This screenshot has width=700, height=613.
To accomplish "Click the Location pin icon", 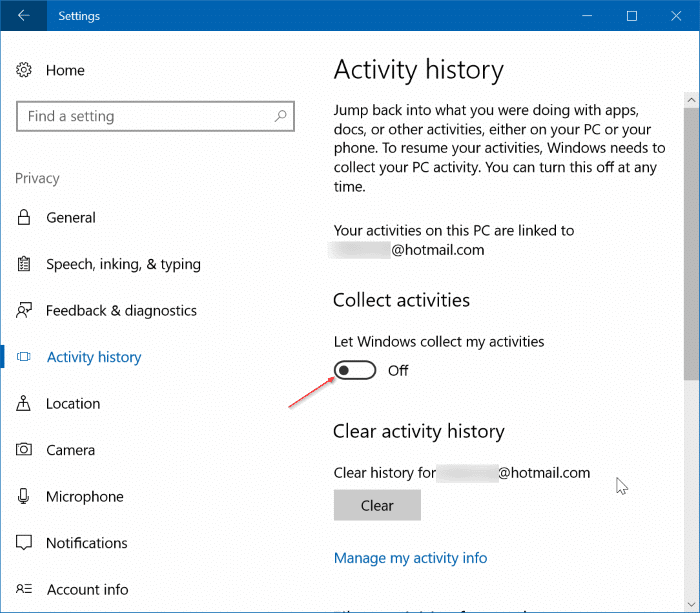I will 24,403.
